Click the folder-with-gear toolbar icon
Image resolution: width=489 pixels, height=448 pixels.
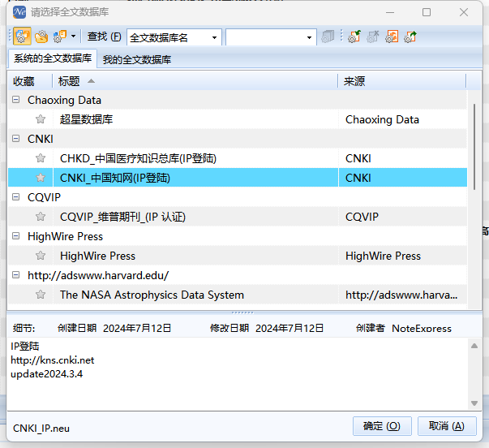point(41,37)
